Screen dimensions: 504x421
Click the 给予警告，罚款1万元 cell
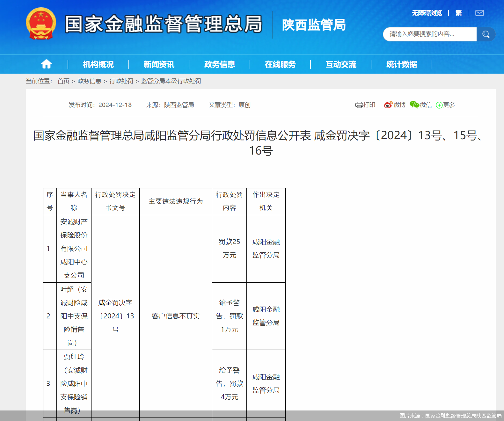pyautogui.click(x=229, y=316)
